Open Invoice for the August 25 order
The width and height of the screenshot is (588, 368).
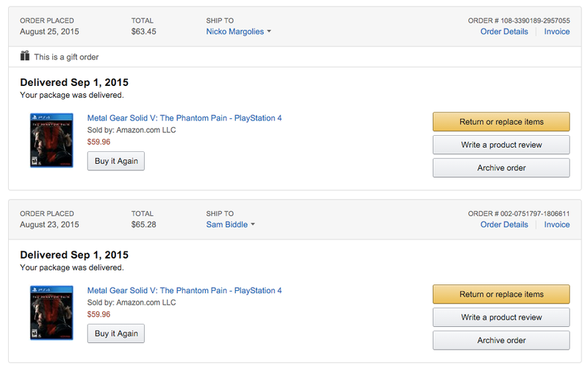pos(557,32)
